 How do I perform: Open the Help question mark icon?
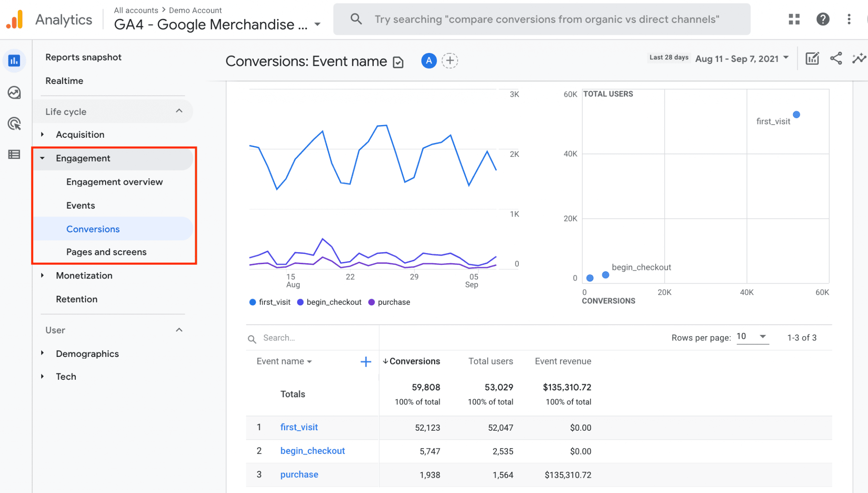823,19
